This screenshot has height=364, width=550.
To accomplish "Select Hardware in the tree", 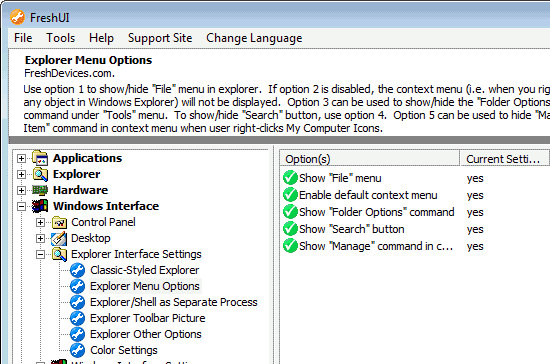I will (x=80, y=190).
